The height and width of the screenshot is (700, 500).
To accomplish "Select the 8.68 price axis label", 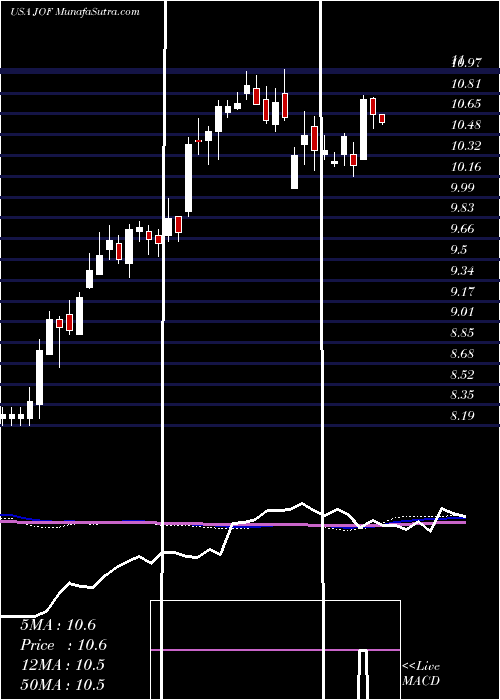I will pos(462,354).
